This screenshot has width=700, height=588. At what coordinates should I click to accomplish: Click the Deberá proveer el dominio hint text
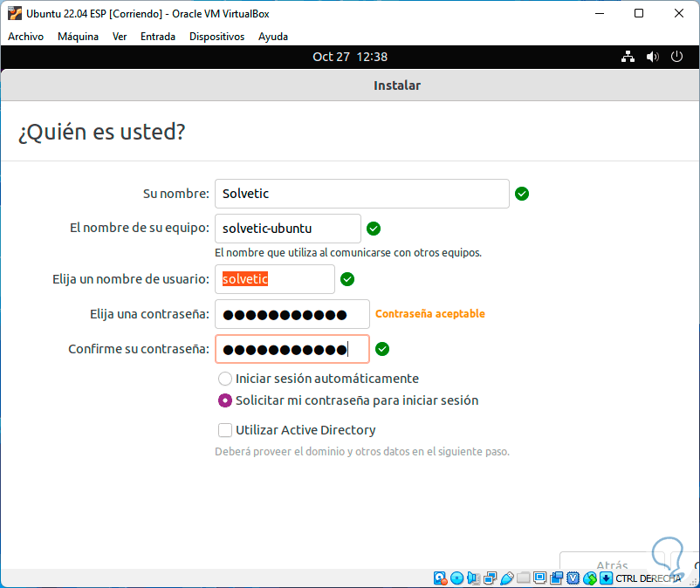tap(362, 452)
